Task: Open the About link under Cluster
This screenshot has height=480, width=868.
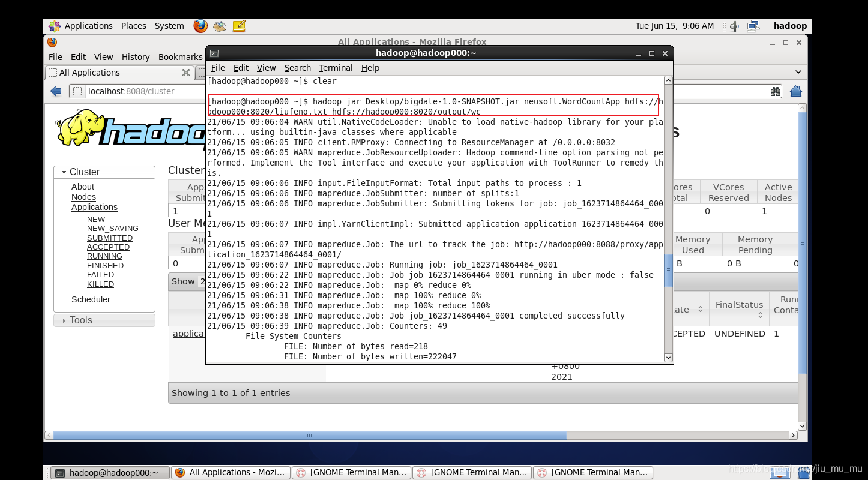Action: 83,187
